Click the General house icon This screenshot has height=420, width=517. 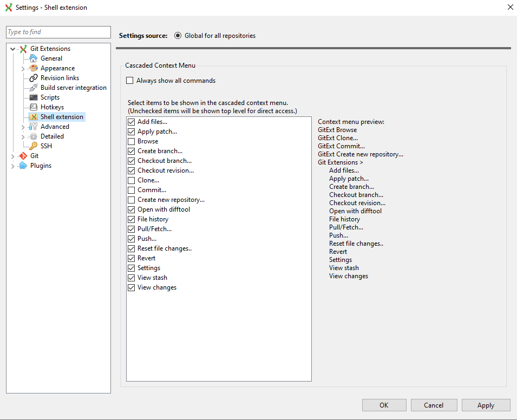tap(34, 58)
